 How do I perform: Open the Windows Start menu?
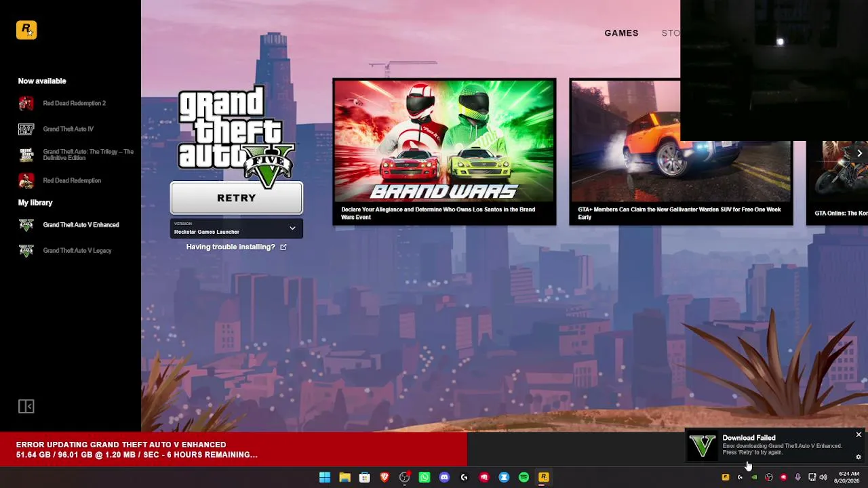pos(325,477)
